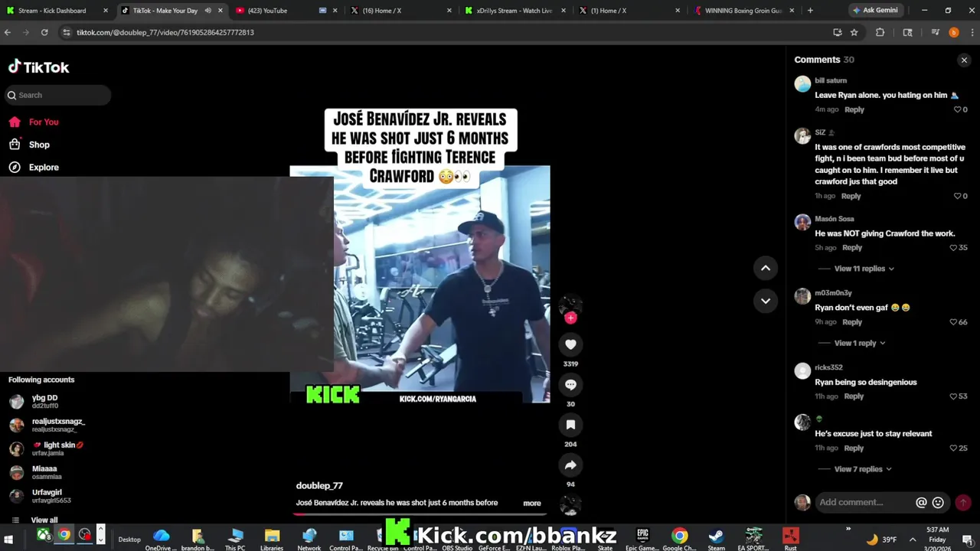Like m03m0n3y's comment
The height and width of the screenshot is (551, 980).
[x=953, y=322]
